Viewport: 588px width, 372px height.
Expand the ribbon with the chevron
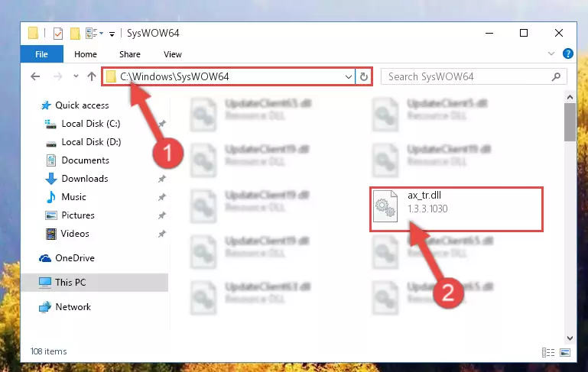pos(551,53)
